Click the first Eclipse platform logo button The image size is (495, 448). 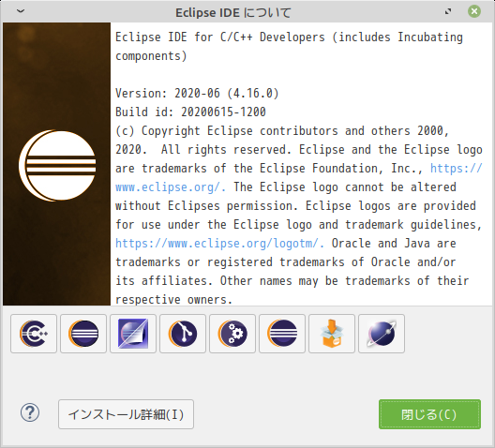click(83, 334)
